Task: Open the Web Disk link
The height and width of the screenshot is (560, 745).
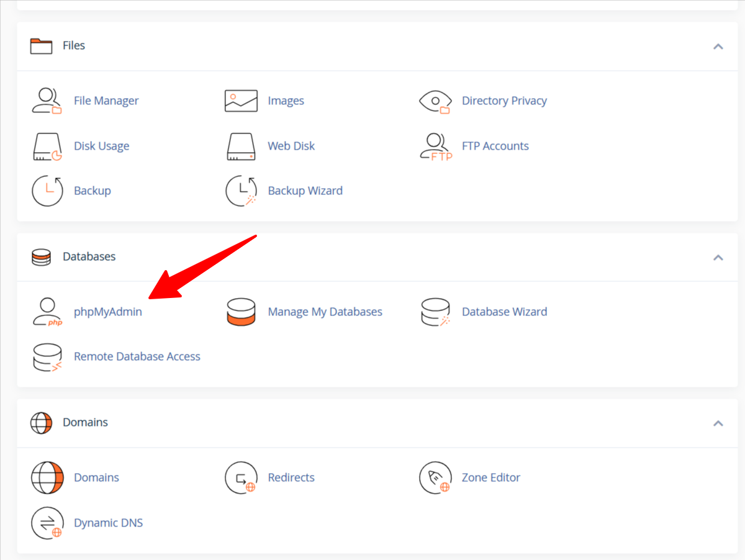Action: 291,146
